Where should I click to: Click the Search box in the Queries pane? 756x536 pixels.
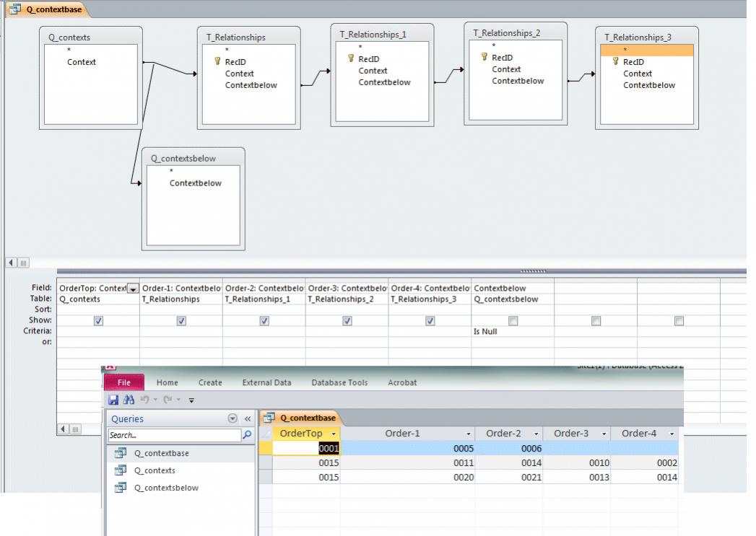175,435
